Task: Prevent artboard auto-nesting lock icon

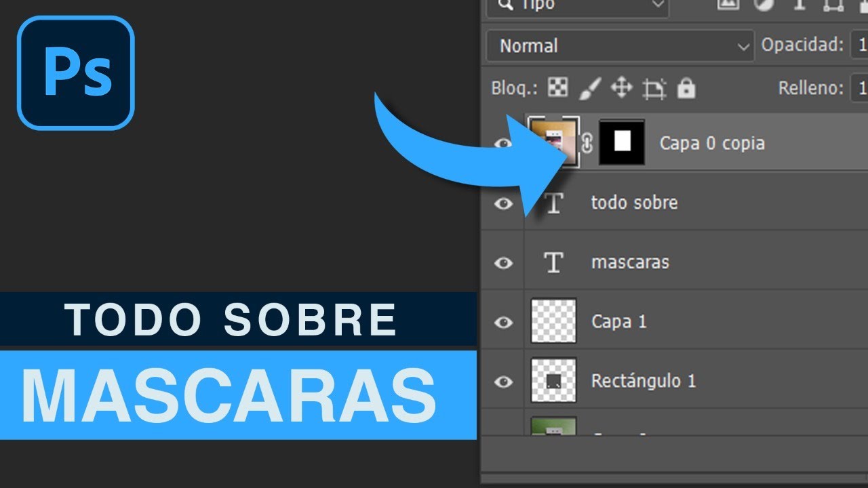Action: [x=654, y=89]
